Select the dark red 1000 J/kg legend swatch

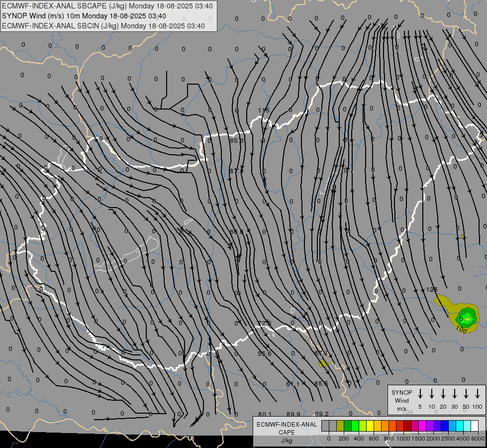(407, 426)
